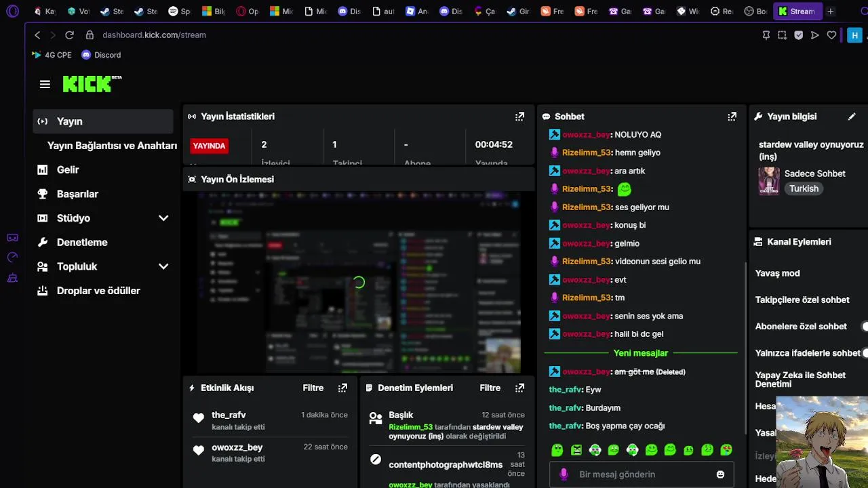
Task: Click the 00:04:52 stream timer
Action: 494,144
